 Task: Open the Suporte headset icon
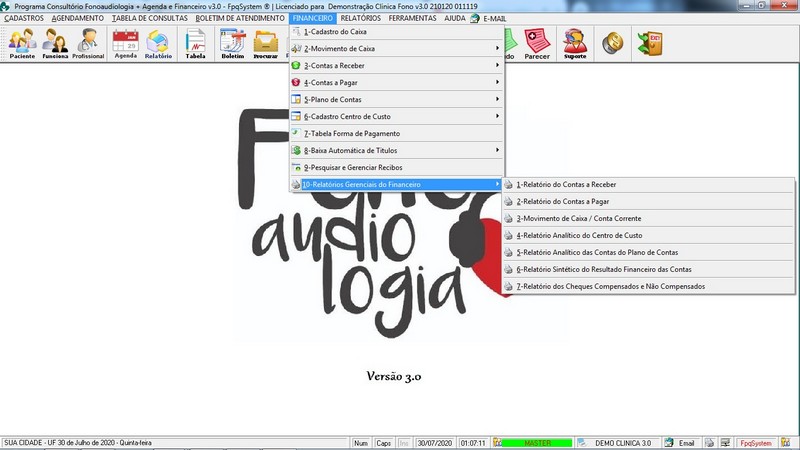click(x=575, y=44)
